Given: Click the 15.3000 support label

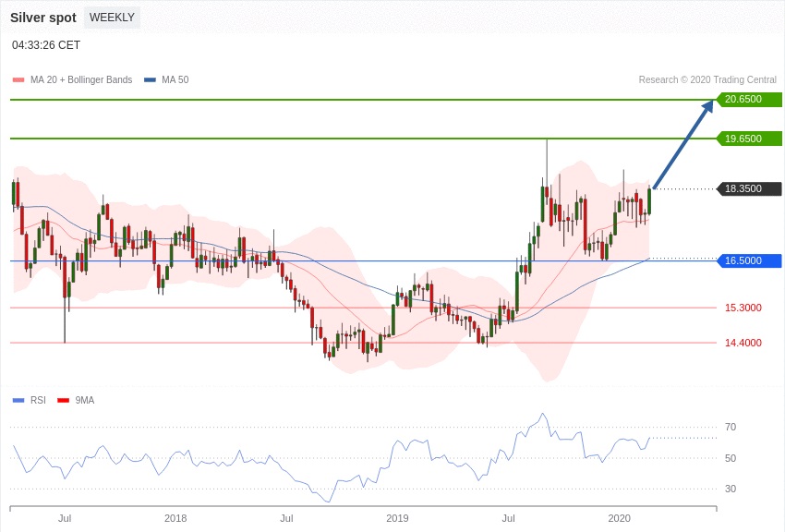Looking at the screenshot, I should [743, 308].
